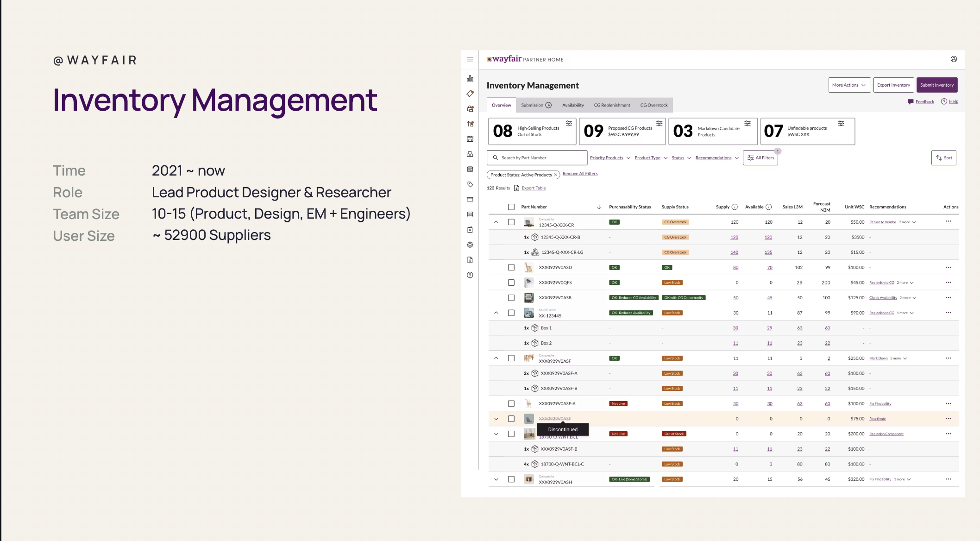Open actions menu for XXX0929V0ASD row
The image size is (980, 541).
949,267
